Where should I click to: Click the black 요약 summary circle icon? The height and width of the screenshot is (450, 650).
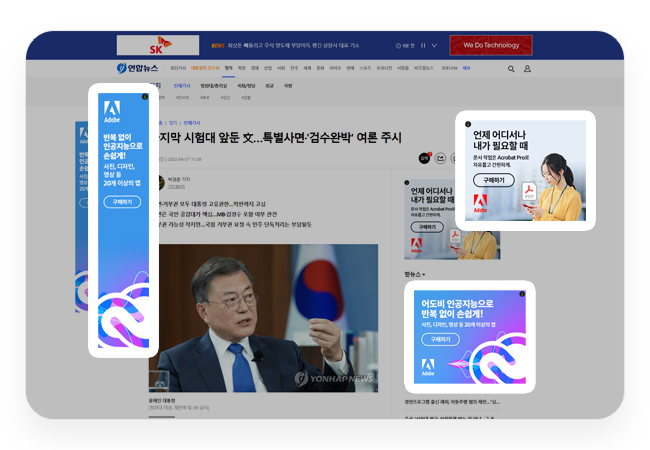pos(424,158)
